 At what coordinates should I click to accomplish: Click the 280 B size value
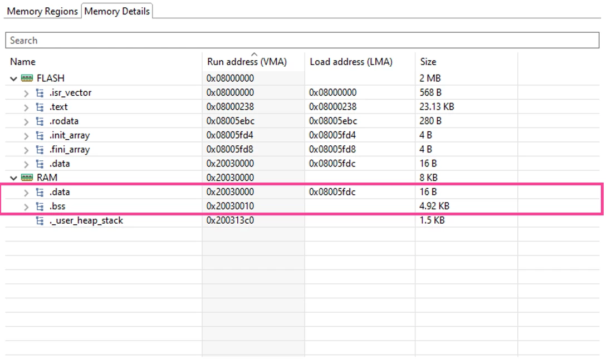click(430, 121)
